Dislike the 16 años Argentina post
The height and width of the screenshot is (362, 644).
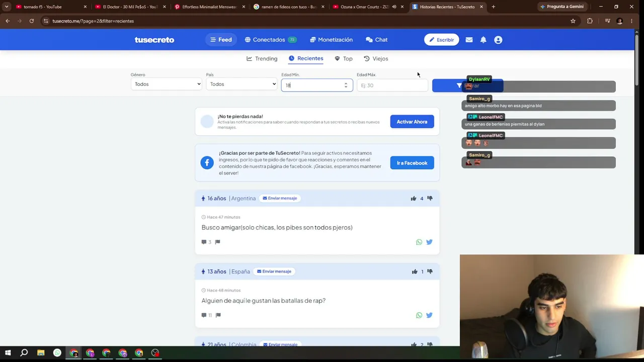pos(430,198)
